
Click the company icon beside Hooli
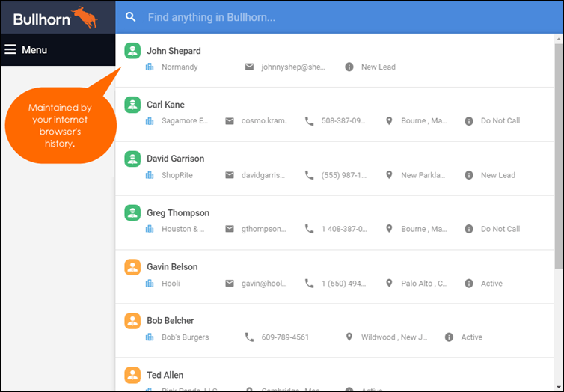150,284
